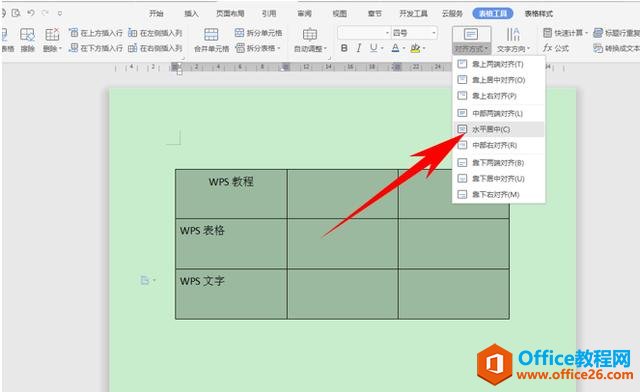Click the Undo icon in quick access bar
The image size is (640, 392).
(x=31, y=13)
